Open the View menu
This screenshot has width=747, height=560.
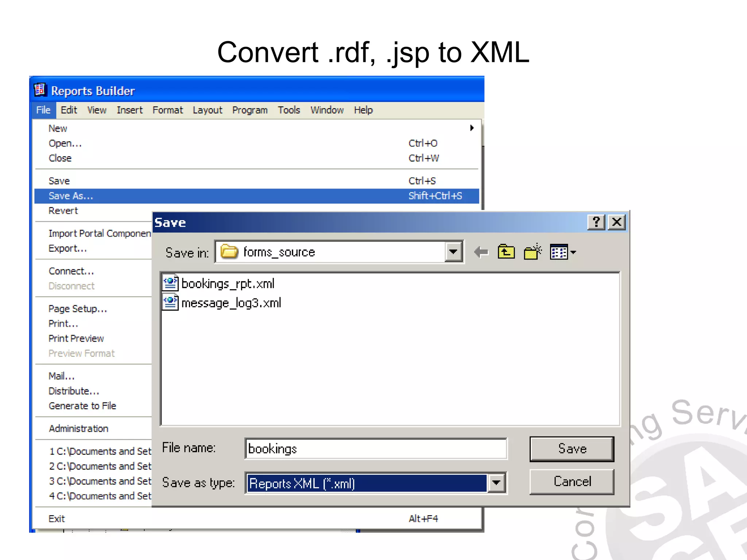pos(97,110)
